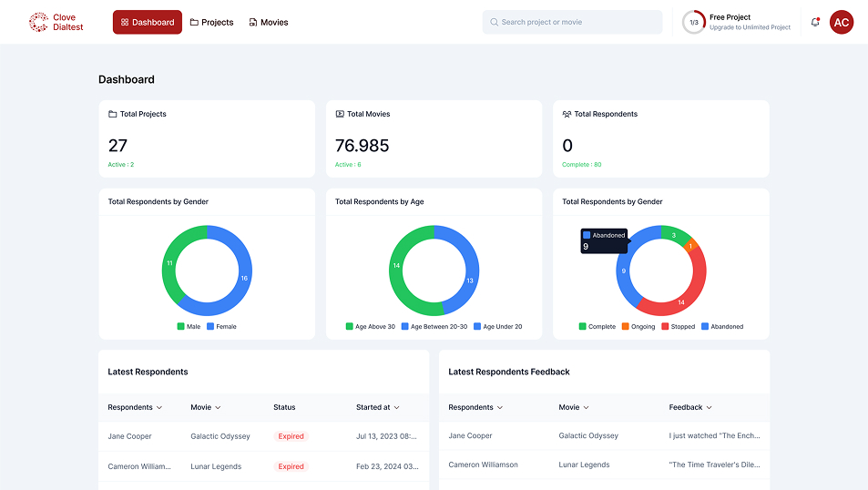Switch to the Movies tab
The image size is (868, 490).
tap(268, 22)
